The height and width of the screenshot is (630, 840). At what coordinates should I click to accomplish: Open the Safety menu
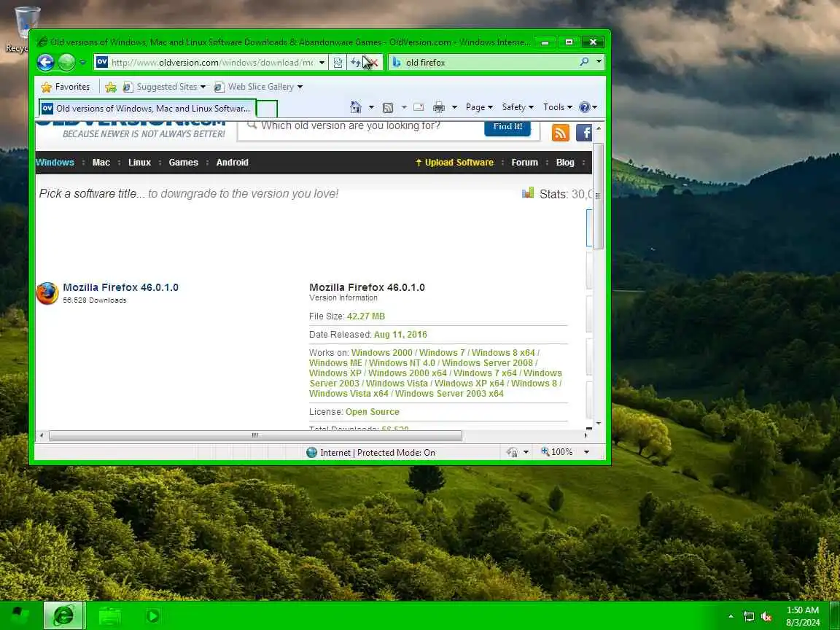pyautogui.click(x=518, y=107)
